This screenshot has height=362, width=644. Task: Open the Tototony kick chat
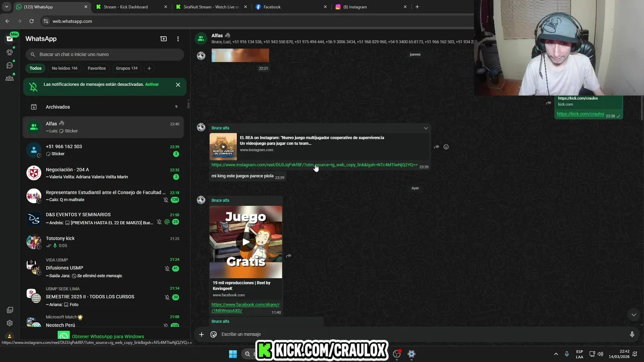tap(103, 242)
